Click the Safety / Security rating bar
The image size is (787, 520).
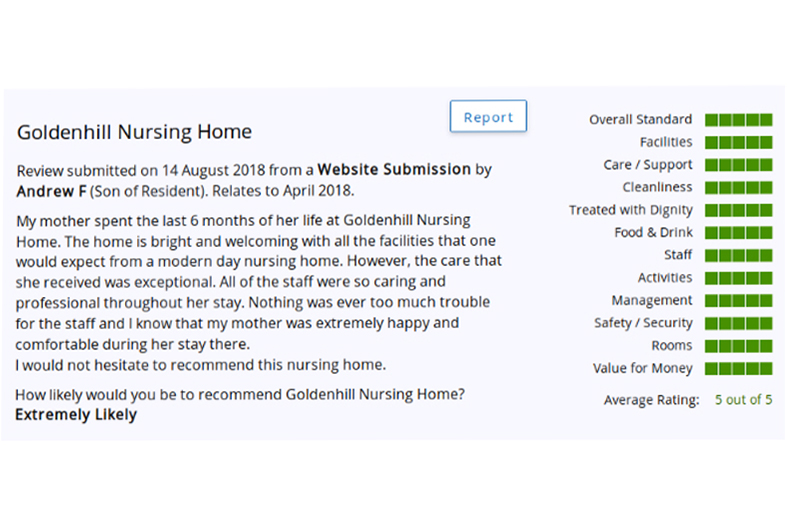[738, 323]
